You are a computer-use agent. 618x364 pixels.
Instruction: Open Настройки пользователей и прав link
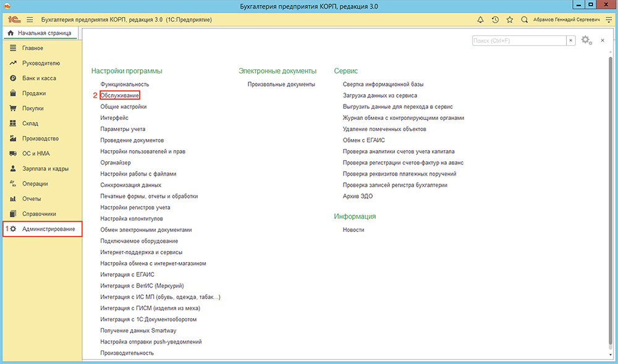pyautogui.click(x=143, y=151)
